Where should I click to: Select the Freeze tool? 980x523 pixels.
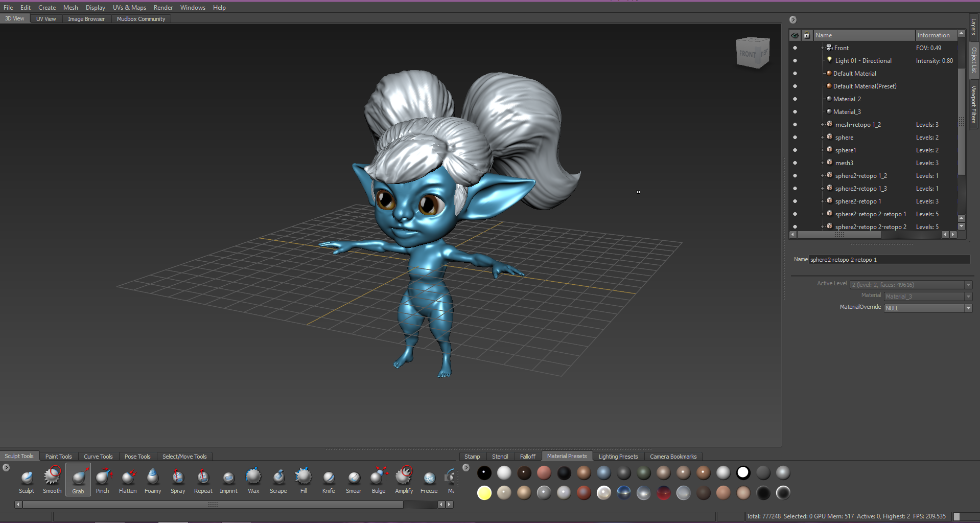(x=429, y=481)
